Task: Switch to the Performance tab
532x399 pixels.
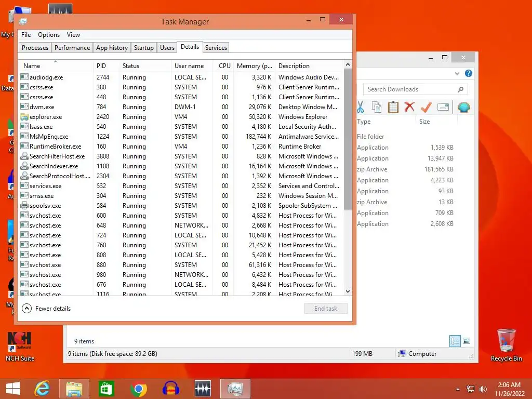Action: 72,47
